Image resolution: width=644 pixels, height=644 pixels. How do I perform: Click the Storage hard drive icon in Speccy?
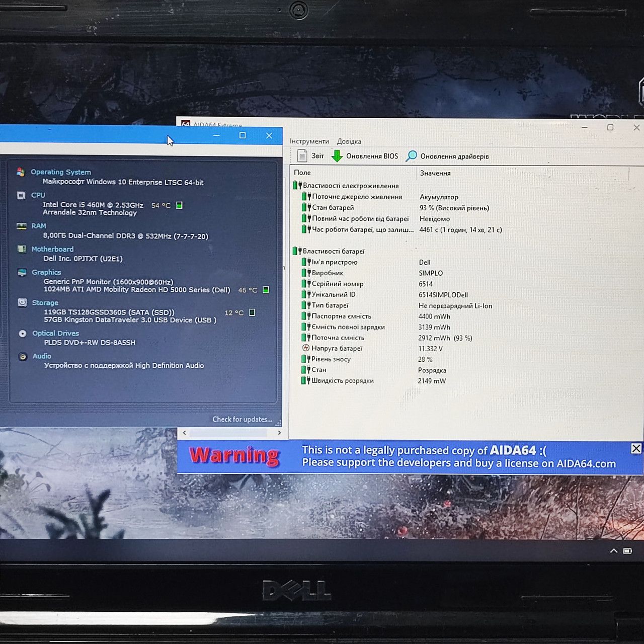22,302
